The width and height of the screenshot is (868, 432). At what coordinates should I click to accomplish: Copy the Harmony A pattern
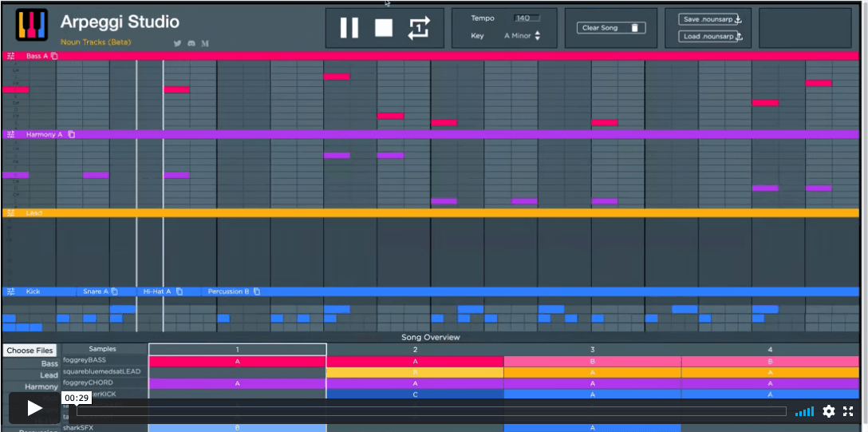(72, 134)
